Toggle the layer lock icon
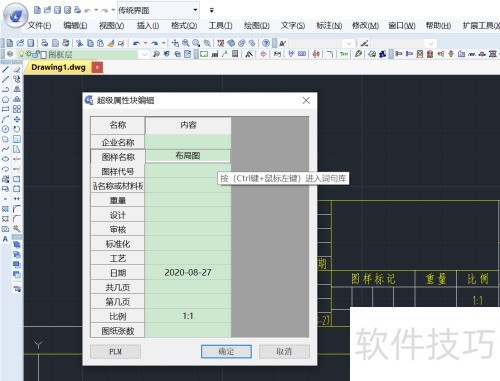 coord(36,54)
